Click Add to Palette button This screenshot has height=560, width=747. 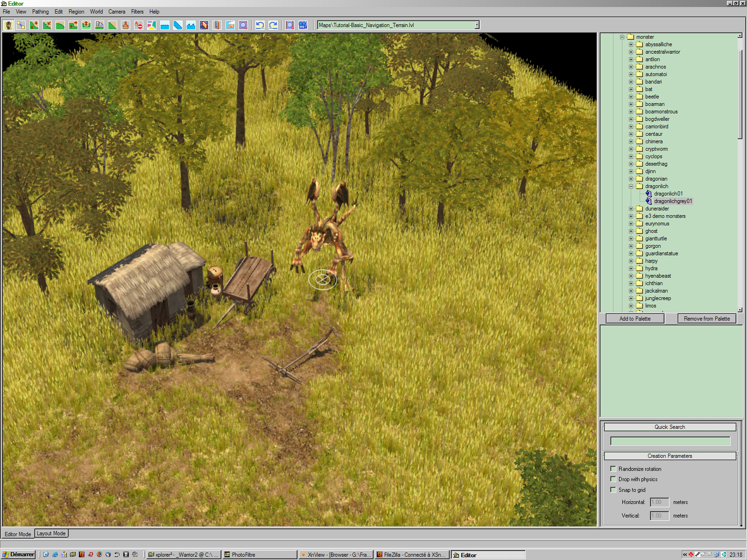pyautogui.click(x=634, y=319)
